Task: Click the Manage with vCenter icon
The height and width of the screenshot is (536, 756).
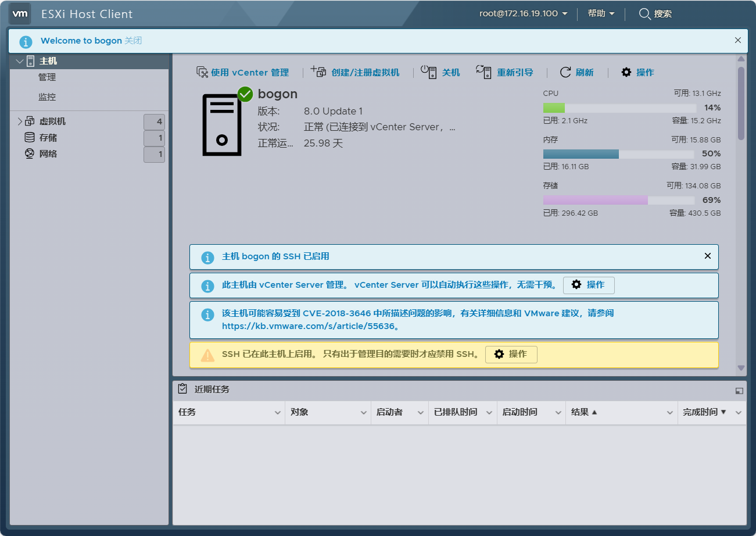Action: 202,72
